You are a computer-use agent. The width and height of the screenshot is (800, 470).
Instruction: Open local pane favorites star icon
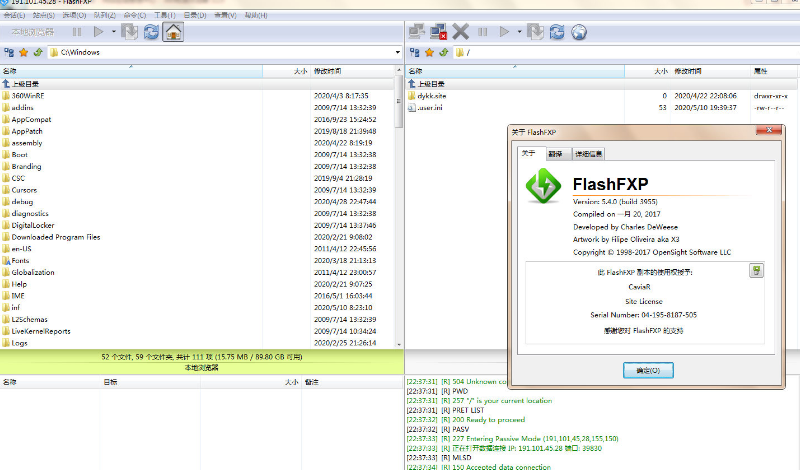[x=23, y=52]
